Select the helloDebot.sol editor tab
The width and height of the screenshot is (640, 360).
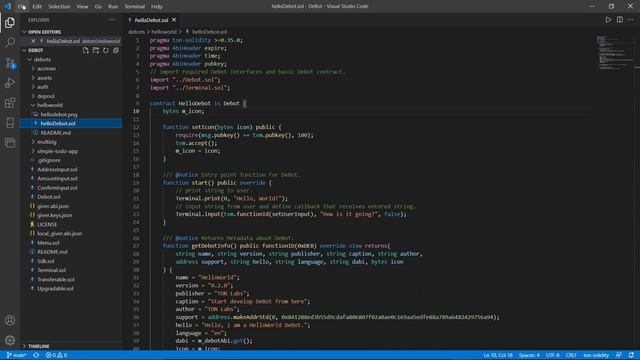(152, 20)
